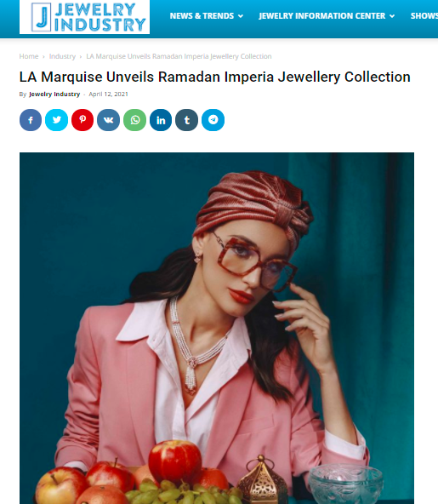Share article on Tumblr
The height and width of the screenshot is (504, 438).
coord(187,120)
